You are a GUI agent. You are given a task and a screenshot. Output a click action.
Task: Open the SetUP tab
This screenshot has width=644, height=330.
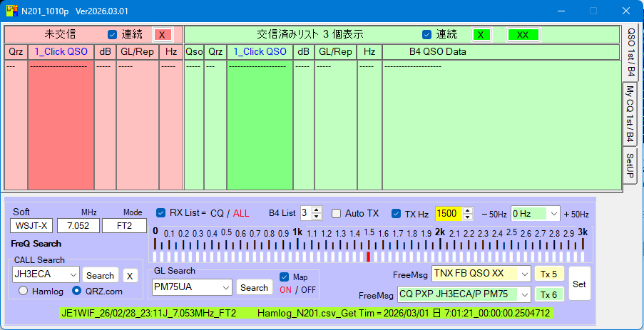630,165
